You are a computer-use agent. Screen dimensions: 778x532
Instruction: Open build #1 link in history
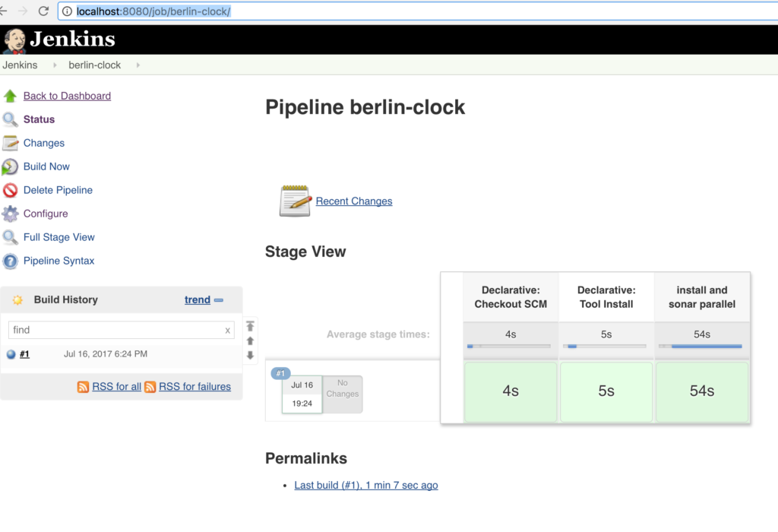pyautogui.click(x=24, y=354)
